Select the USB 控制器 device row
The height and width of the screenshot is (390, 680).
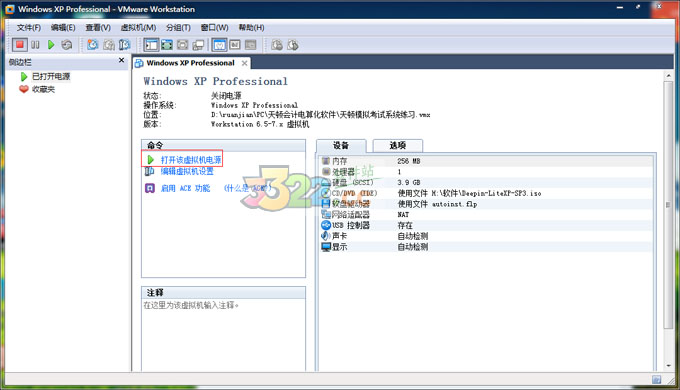coord(486,226)
